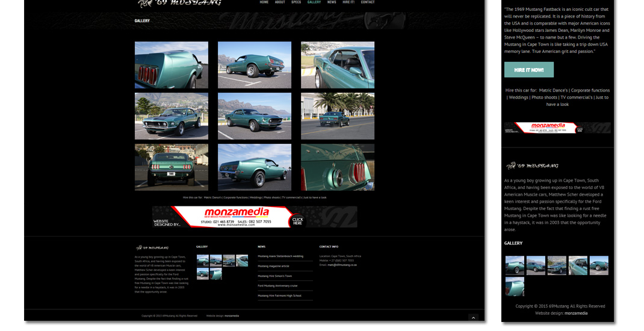Screen dimensions: 644x331
Task: Open the About page in the top navigation
Action: [x=280, y=2]
